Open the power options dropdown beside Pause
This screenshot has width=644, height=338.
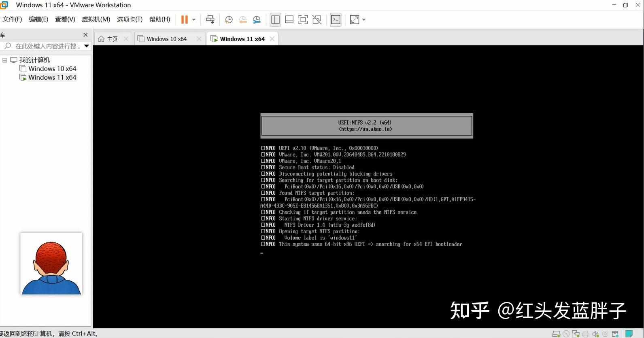point(194,19)
